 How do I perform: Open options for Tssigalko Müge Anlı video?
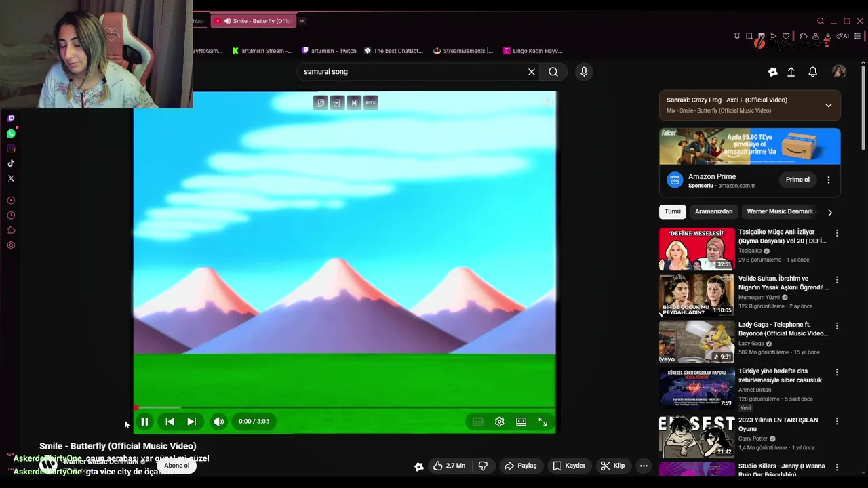click(x=837, y=233)
